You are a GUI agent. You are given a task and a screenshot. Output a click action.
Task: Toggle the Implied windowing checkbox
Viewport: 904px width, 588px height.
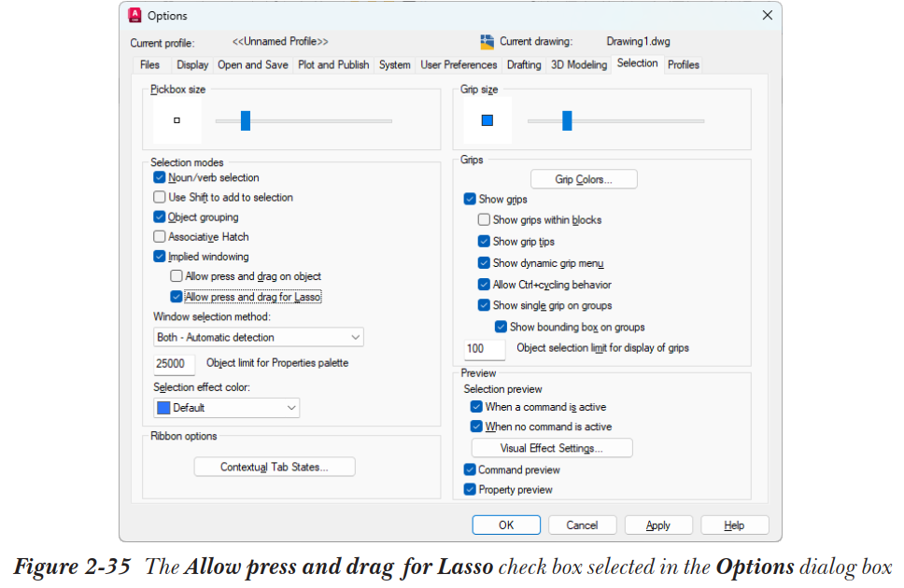click(x=160, y=257)
